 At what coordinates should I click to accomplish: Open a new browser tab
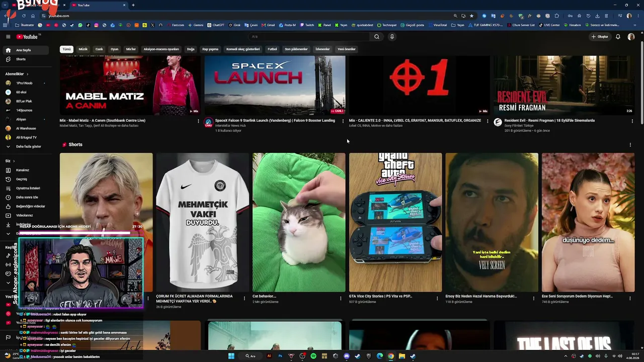[133, 5]
